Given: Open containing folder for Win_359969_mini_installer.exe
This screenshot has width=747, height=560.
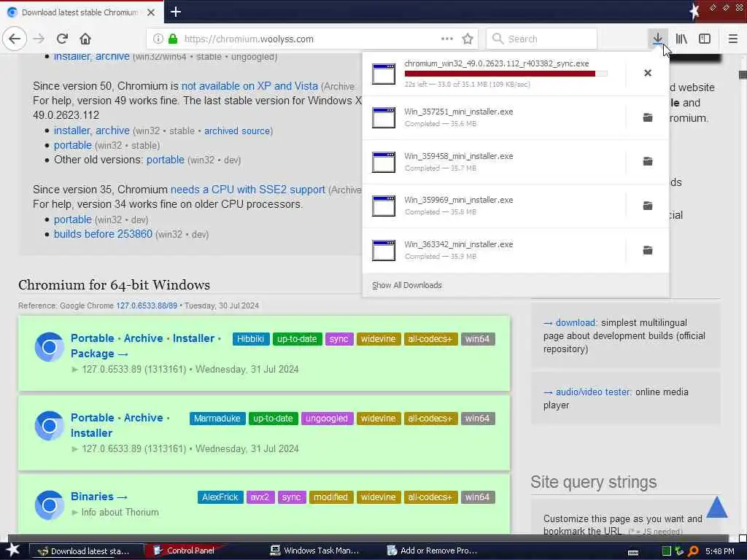Looking at the screenshot, I should click(648, 206).
